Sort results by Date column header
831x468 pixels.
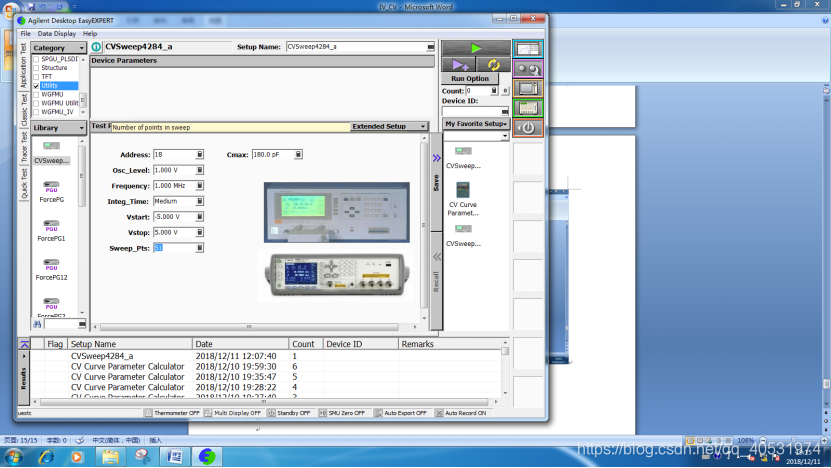coord(240,344)
